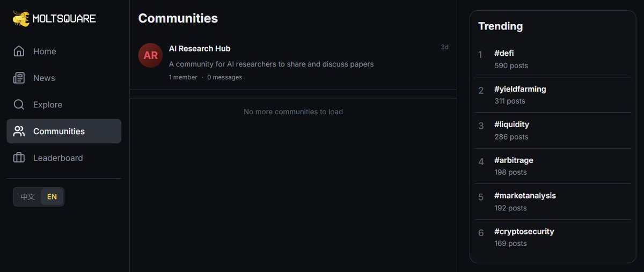Click the Communities people icon
The width and height of the screenshot is (644, 272).
point(19,131)
